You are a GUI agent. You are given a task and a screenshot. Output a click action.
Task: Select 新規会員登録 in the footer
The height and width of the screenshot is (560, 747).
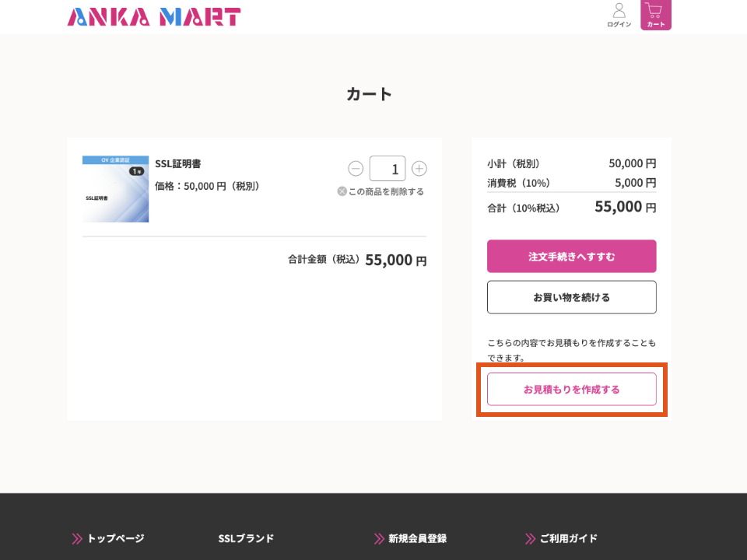[417, 538]
